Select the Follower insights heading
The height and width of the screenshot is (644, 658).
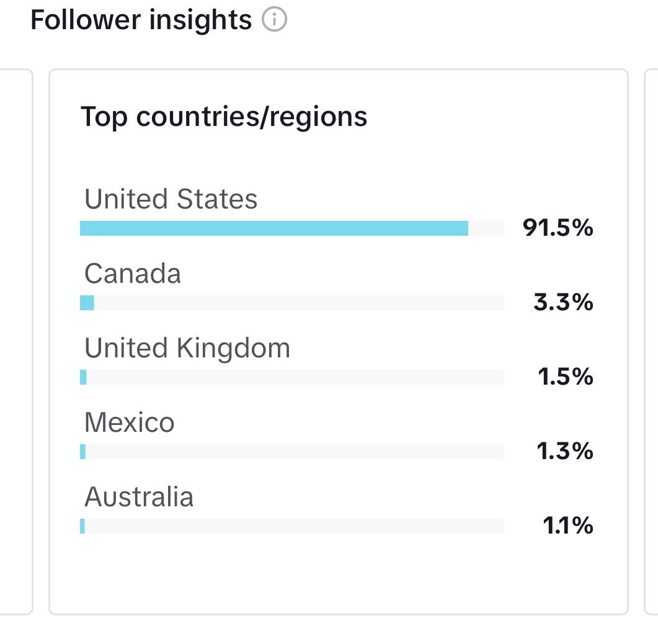coord(141,20)
